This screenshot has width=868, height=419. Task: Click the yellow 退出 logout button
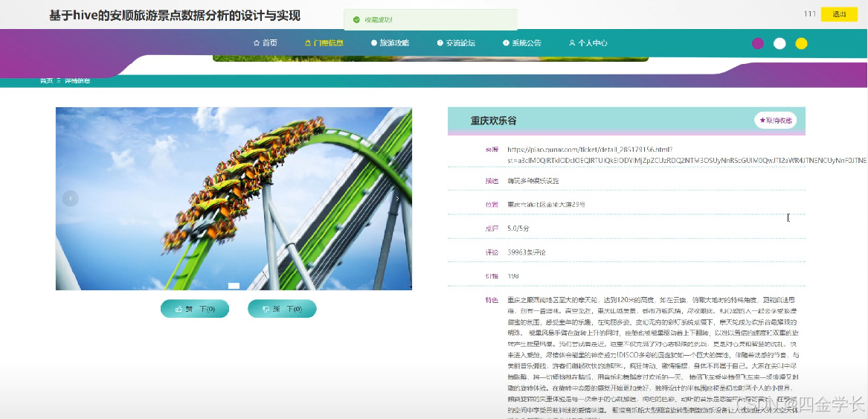point(839,14)
